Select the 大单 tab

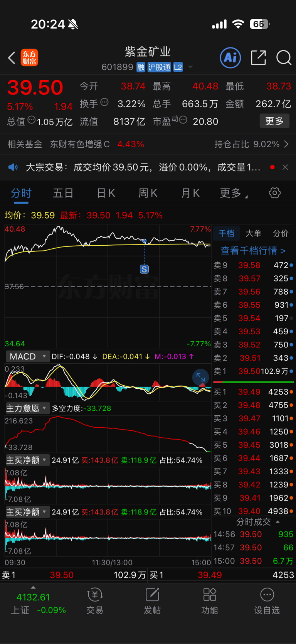click(x=253, y=233)
